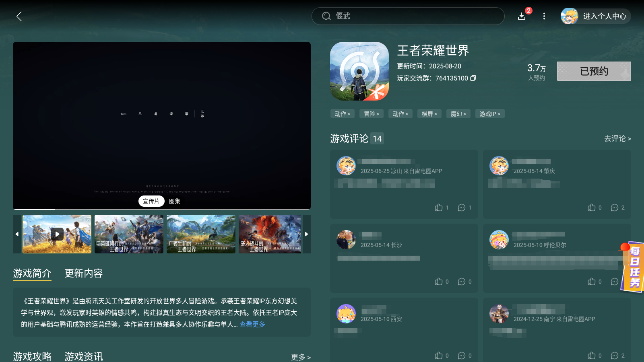Select the 游戏简介 tab
Screen dimensions: 644x362
(32, 274)
